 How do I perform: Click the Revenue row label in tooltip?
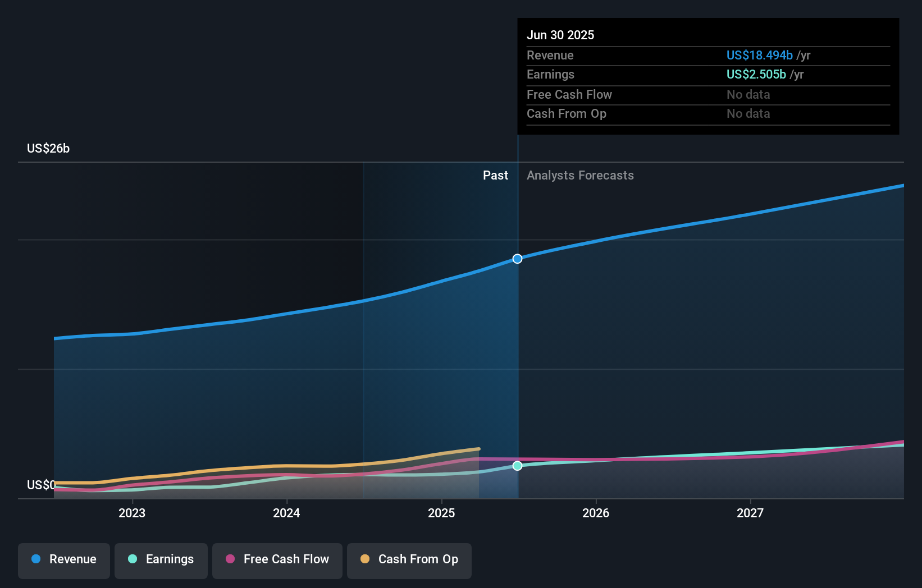550,55
